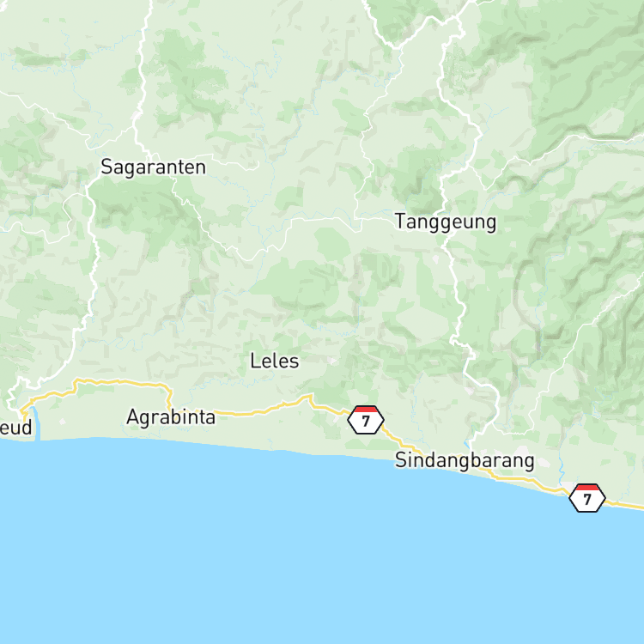The width and height of the screenshot is (644, 644).
Task: Select the route 7 shield on eastern coast
Action: point(587,498)
